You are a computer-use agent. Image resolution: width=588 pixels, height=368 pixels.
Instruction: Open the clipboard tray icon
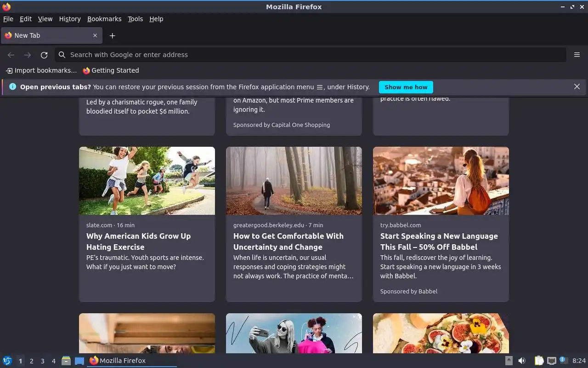539,361
